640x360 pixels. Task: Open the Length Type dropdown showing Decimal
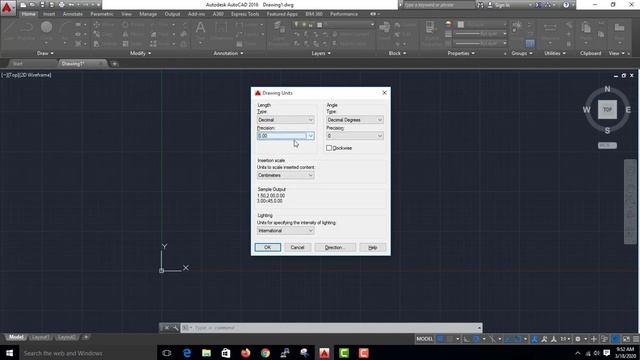(x=286, y=120)
